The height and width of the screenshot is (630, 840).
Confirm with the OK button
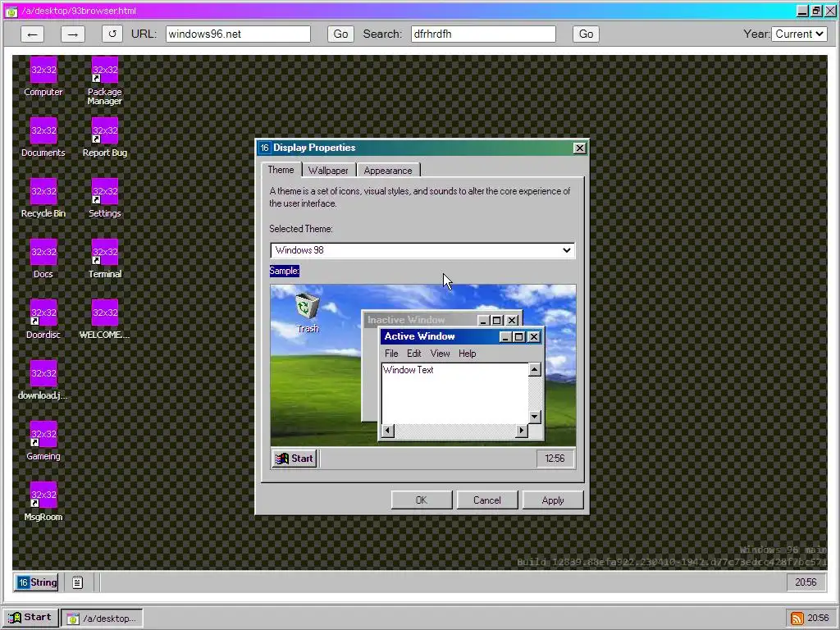[x=422, y=500]
